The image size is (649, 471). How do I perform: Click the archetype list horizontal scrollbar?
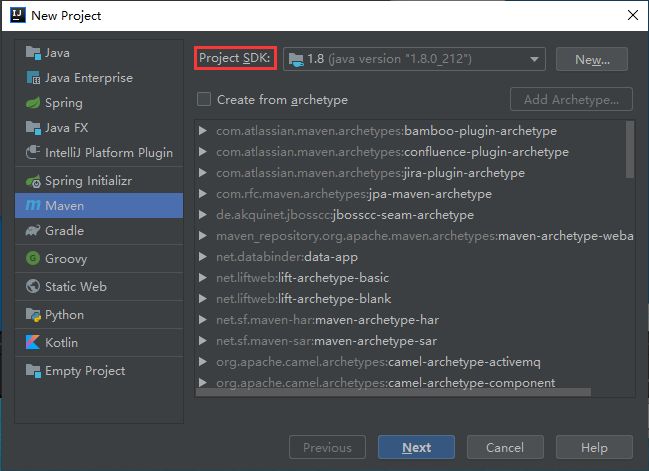393,392
